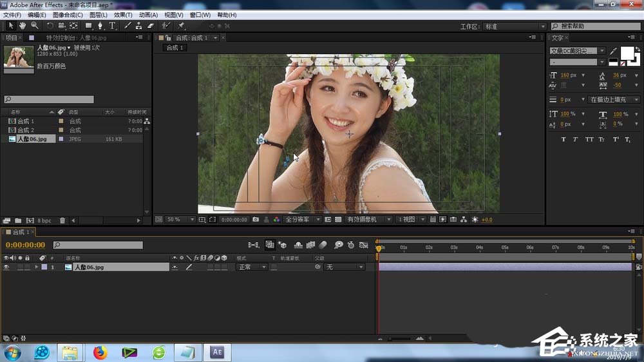Select the Hand tool

23,26
